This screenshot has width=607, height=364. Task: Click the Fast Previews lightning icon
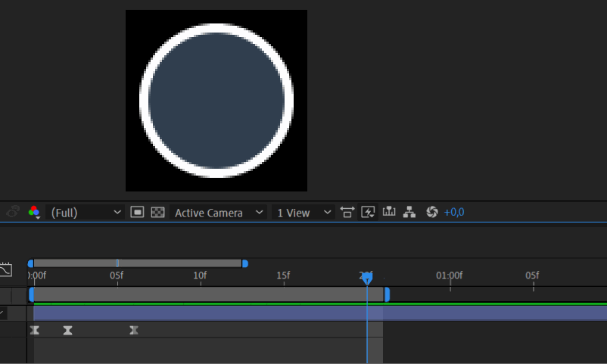(369, 213)
